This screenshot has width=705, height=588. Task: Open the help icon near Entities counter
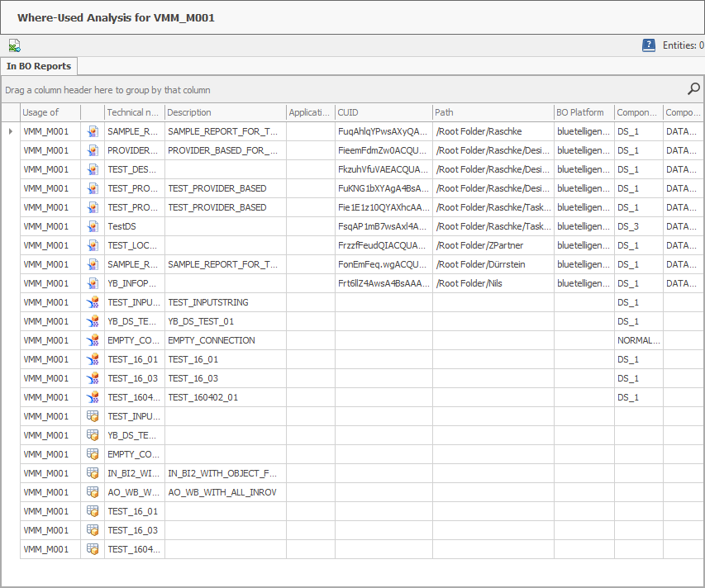pyautogui.click(x=649, y=45)
